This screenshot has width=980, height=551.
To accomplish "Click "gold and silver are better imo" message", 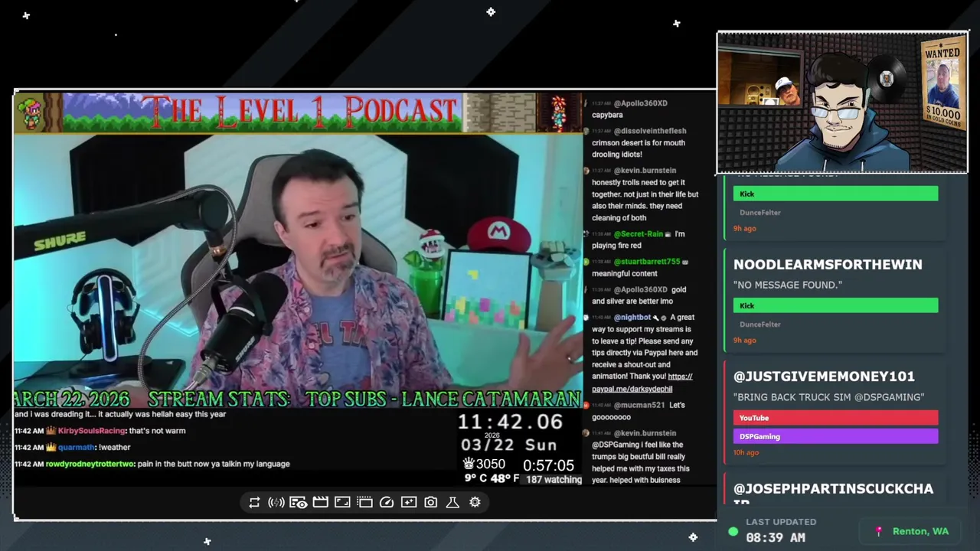I will (639, 295).
